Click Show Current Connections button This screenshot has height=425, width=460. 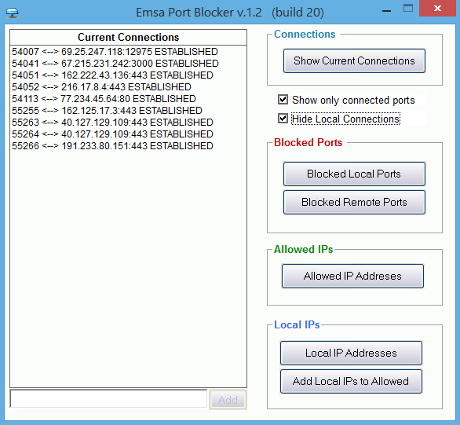point(354,61)
